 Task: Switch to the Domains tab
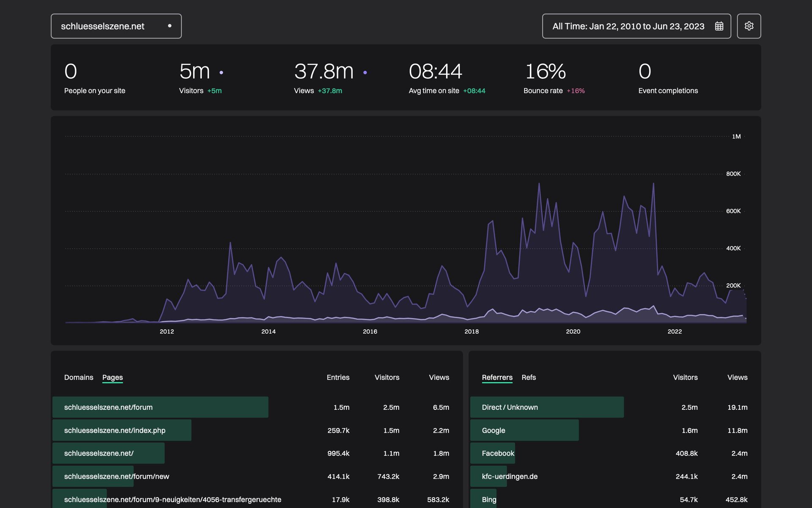78,377
